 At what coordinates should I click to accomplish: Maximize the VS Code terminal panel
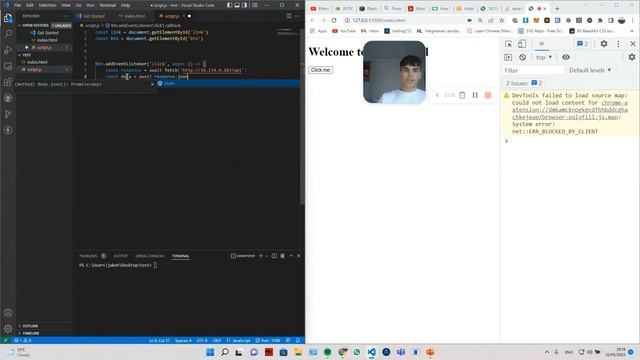pyautogui.click(x=291, y=256)
